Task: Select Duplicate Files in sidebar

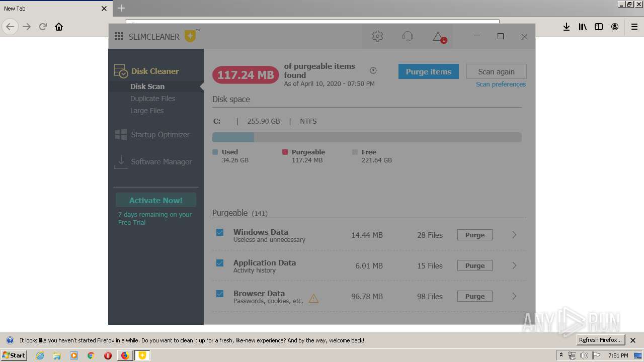Action: tap(153, 99)
